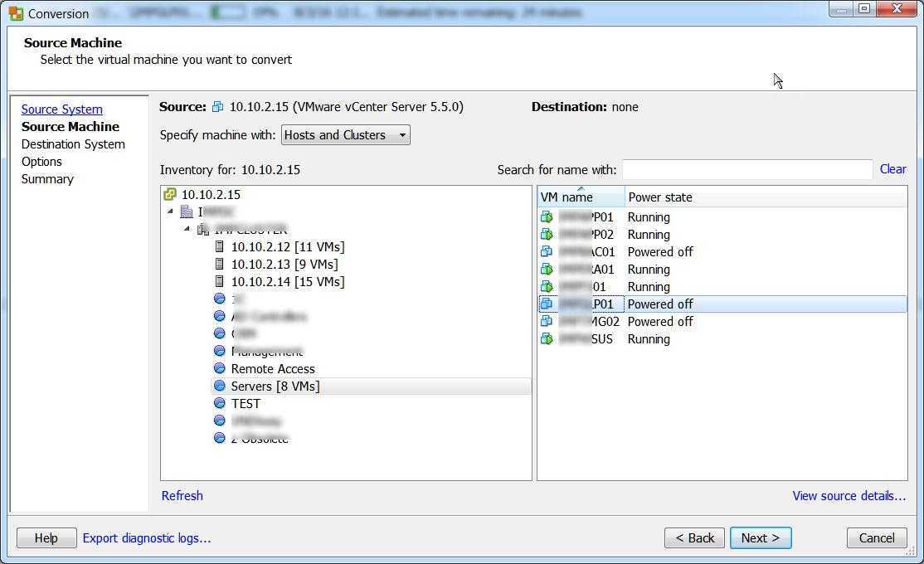The height and width of the screenshot is (564, 924).
Task: Click the datacenter icon under 10.10.2.15
Action: [x=187, y=211]
